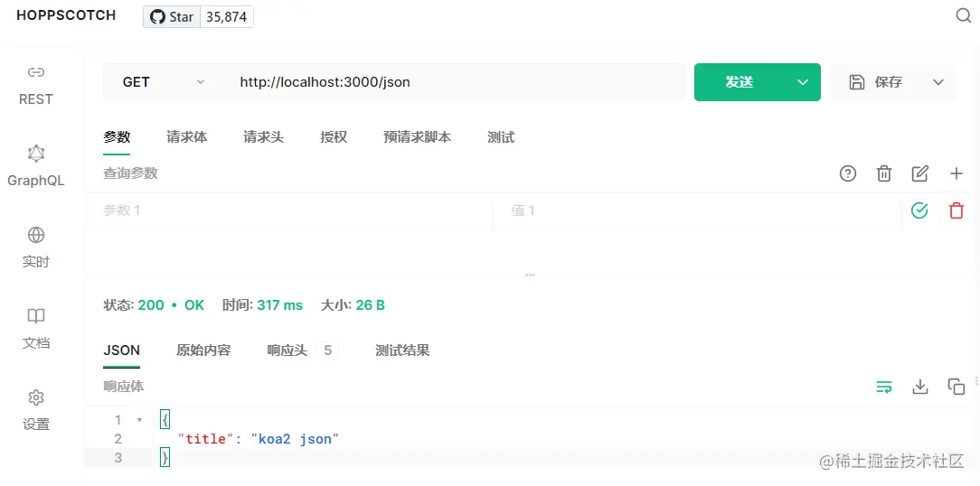Select the 参数 parameters tab
Viewport: 980px width, 486px height.
tap(117, 137)
